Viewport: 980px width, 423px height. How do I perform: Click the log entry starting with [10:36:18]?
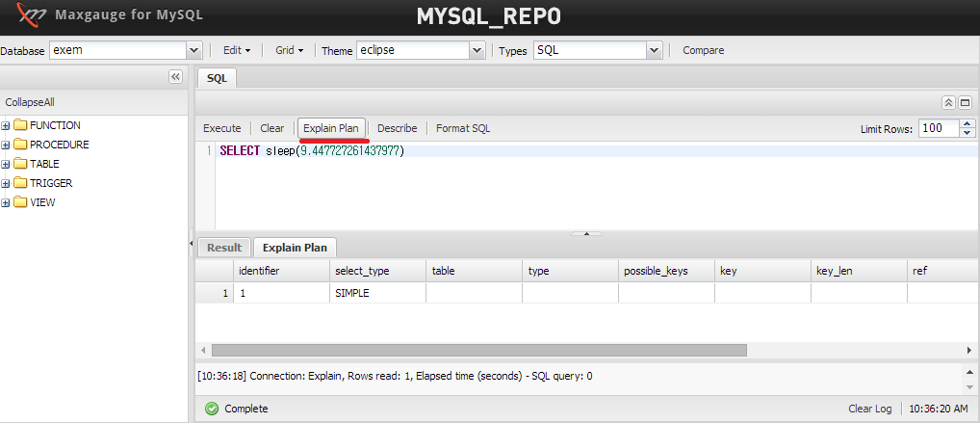pos(395,376)
